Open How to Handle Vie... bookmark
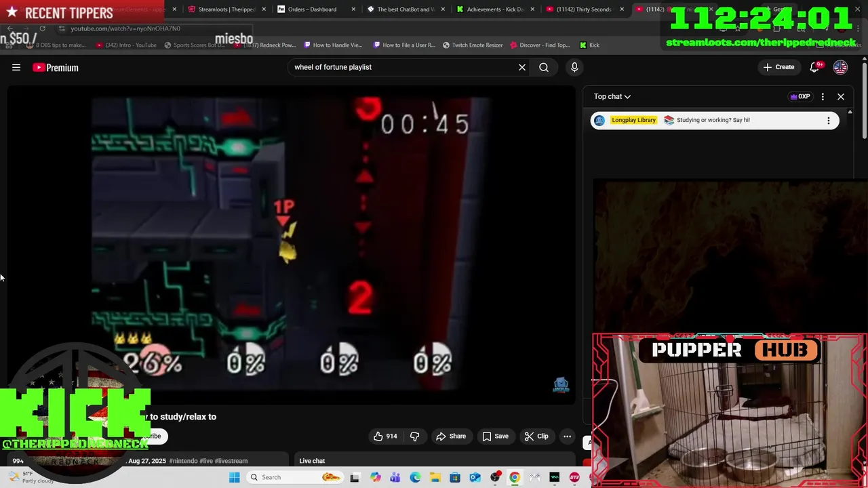 [333, 45]
